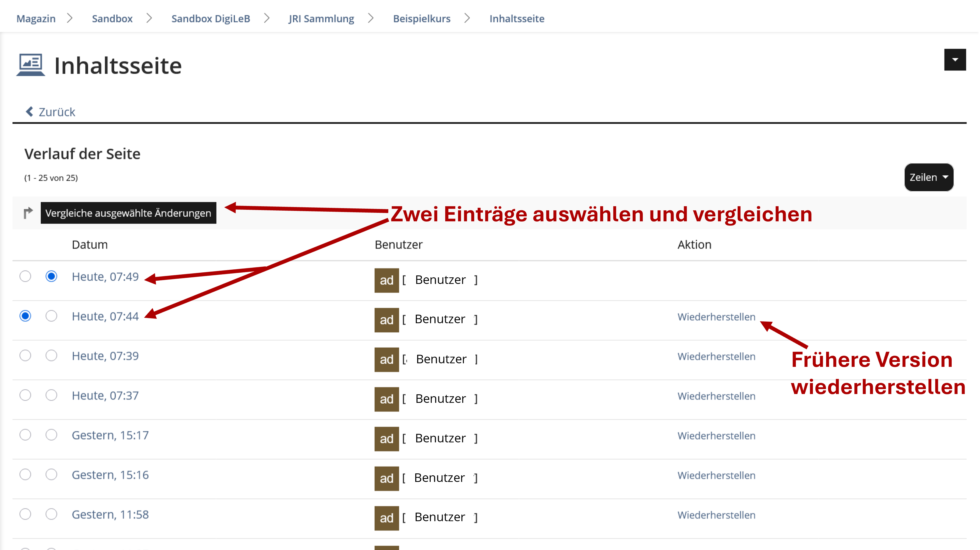Click the arrow icon left of the compare button

[x=28, y=213]
